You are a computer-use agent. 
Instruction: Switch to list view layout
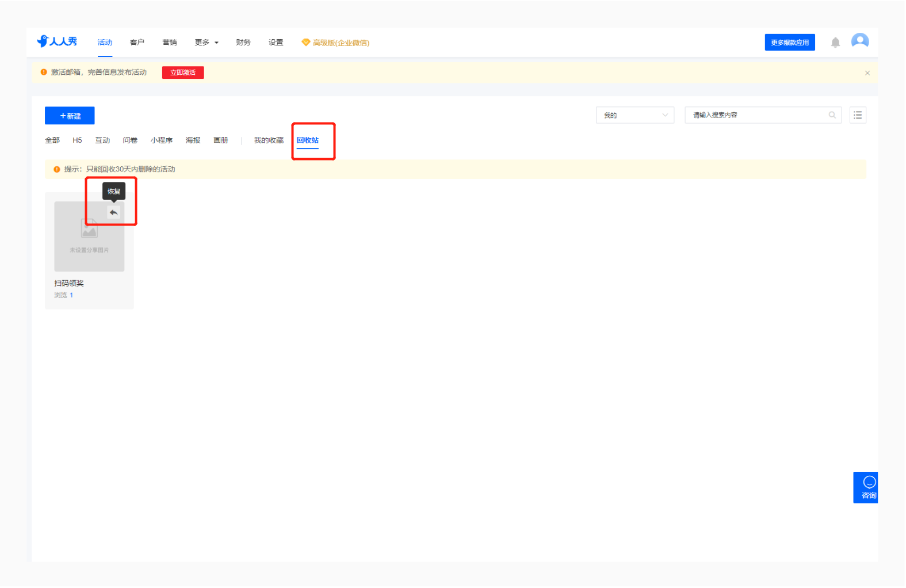tap(858, 115)
